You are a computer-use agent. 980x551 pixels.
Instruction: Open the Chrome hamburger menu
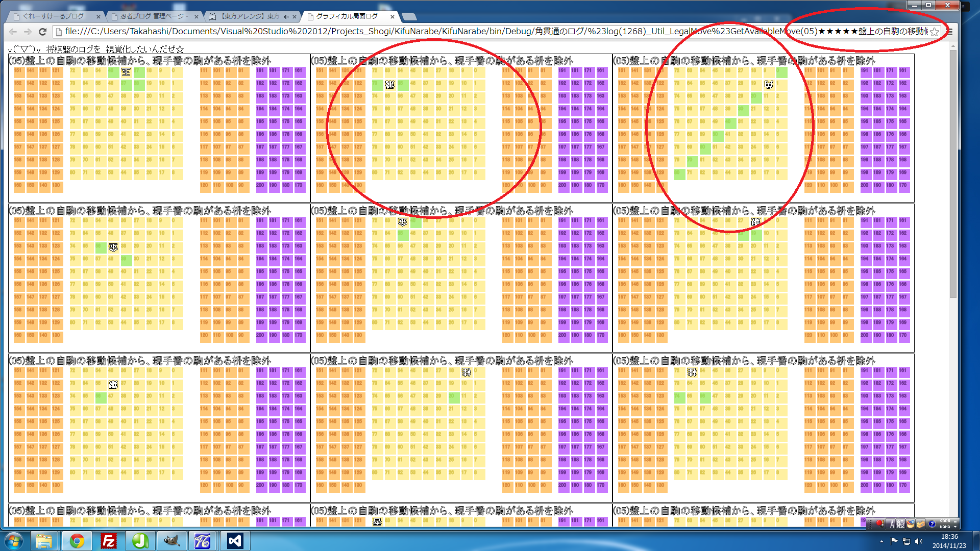point(949,32)
